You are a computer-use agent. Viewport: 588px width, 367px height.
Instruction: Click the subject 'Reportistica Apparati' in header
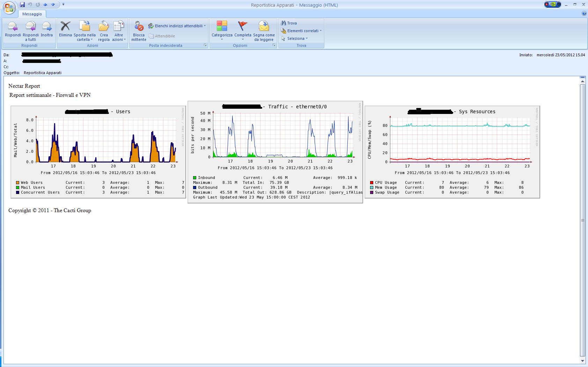43,73
